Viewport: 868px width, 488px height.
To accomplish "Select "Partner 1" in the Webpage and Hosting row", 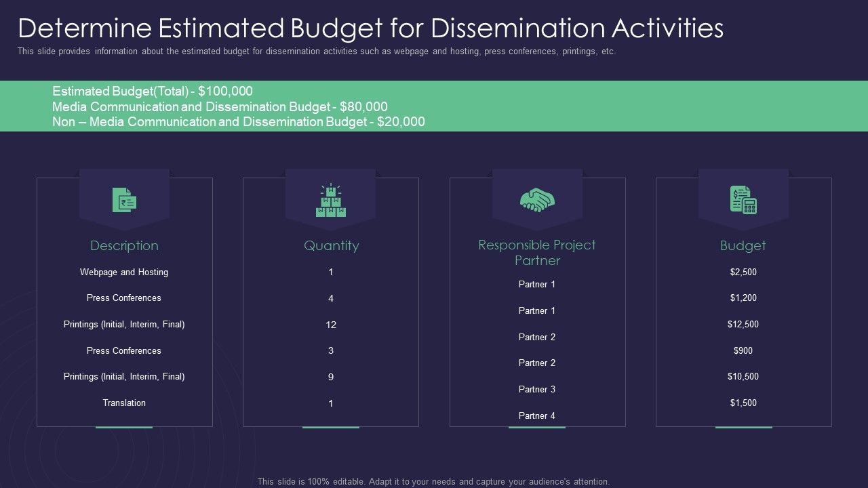I will 537,284.
